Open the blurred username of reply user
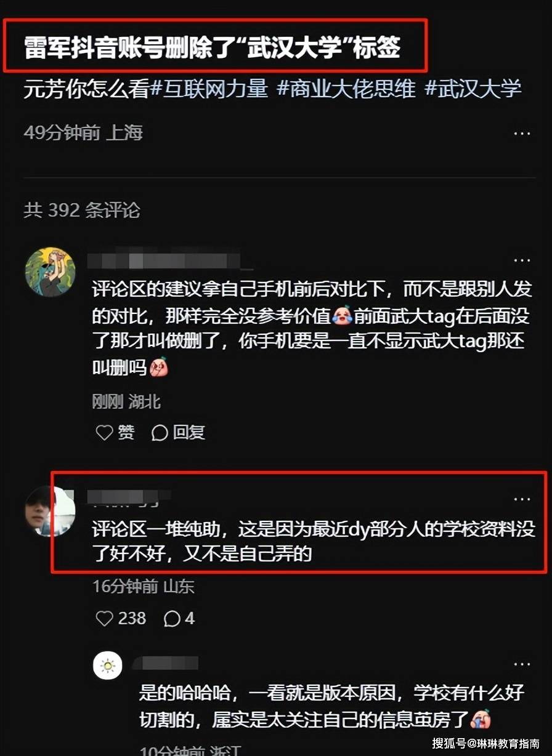The height and width of the screenshot is (756, 552). pyautogui.click(x=166, y=663)
